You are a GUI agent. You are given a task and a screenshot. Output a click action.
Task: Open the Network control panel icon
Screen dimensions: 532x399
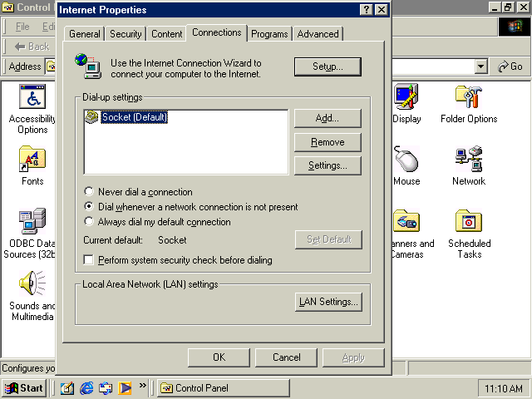[x=469, y=159]
